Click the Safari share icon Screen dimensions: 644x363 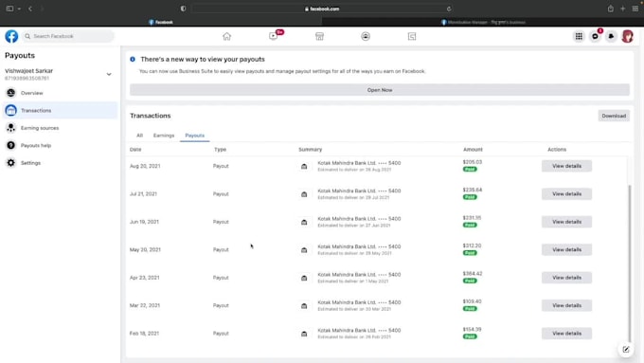click(611, 9)
